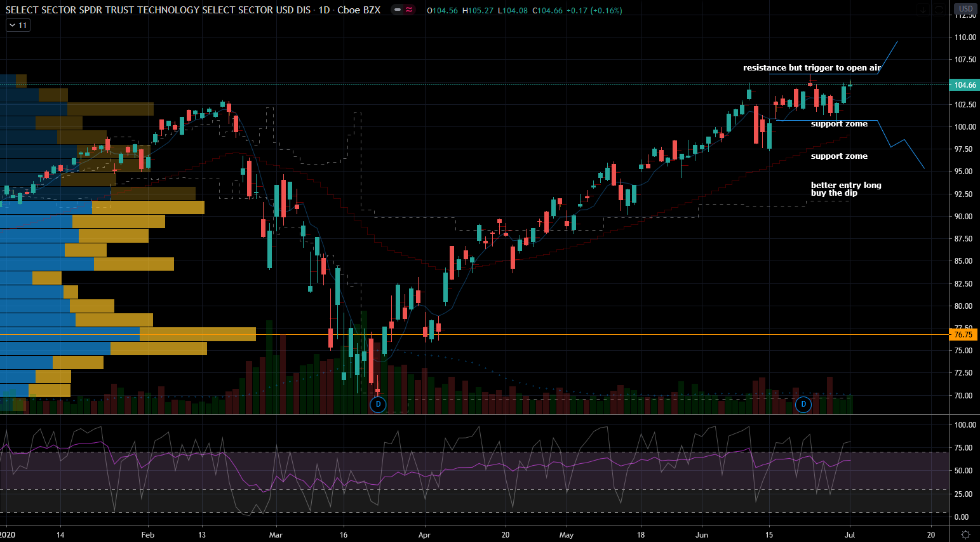
Task: Click the May label on time axis
Action: pyautogui.click(x=567, y=535)
